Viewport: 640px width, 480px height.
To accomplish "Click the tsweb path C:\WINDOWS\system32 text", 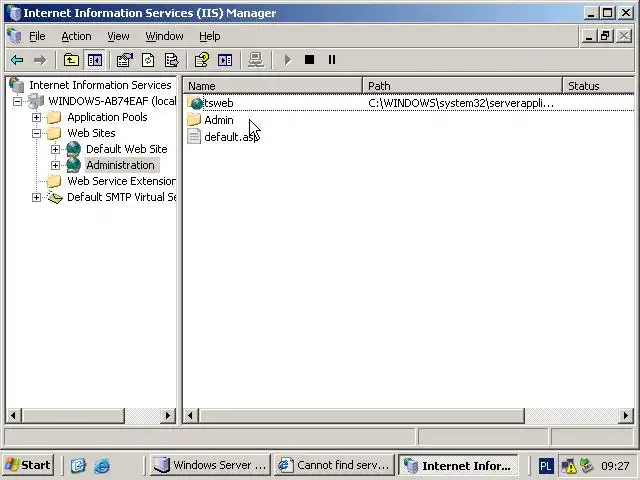I will coord(460,103).
